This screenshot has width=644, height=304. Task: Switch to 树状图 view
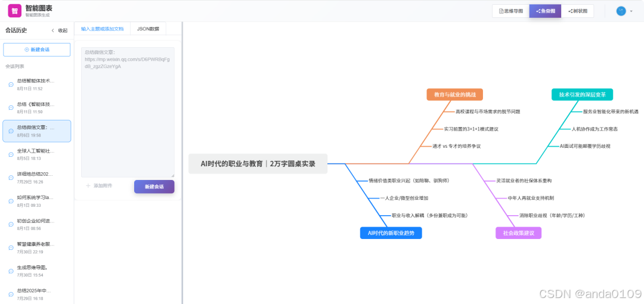[577, 11]
